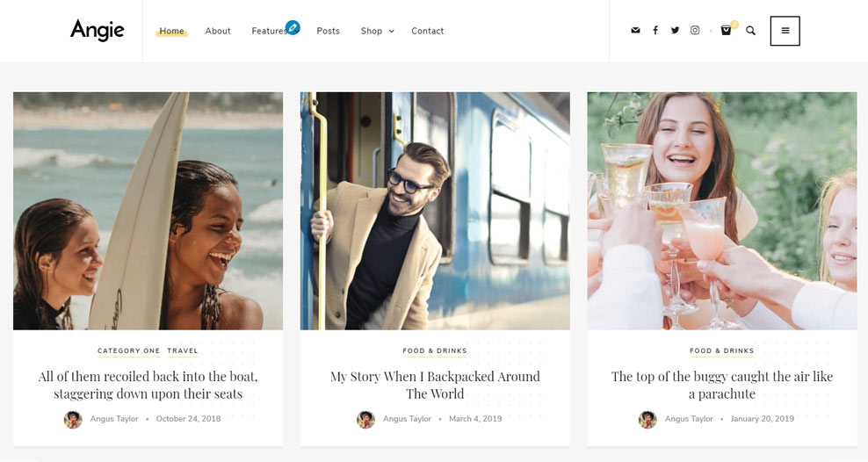Click the surfer women post image
This screenshot has height=462, width=868.
[x=148, y=211]
